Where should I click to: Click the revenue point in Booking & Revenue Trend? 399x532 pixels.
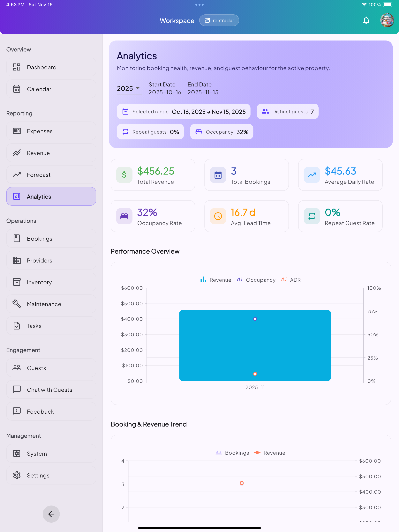242,483
